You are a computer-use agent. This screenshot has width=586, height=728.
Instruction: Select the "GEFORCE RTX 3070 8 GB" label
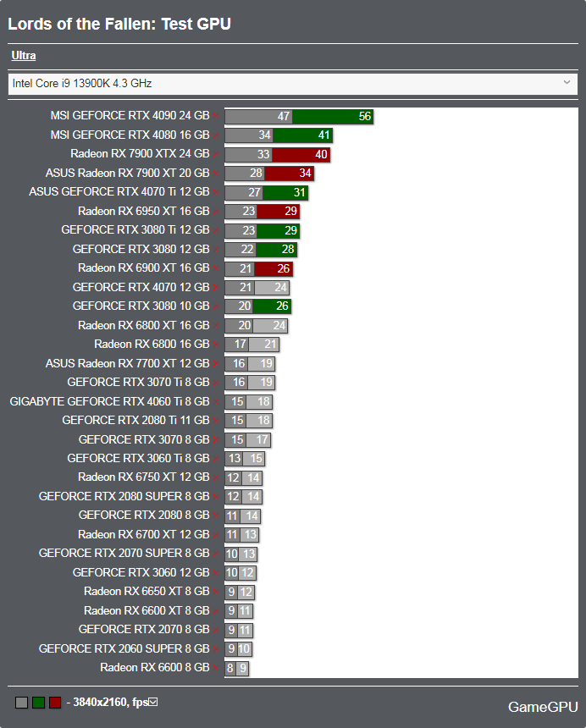(144, 439)
